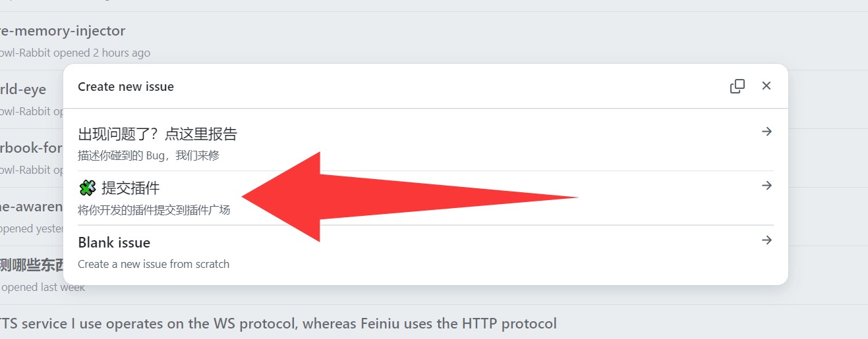Open the issue ending in rbook-for
The width and height of the screenshot is (868, 339).
31,147
